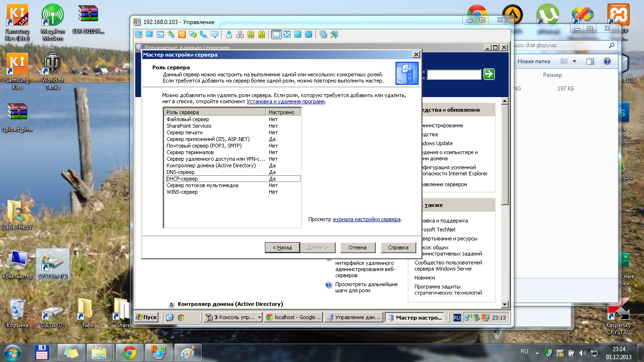This screenshot has height=362, width=644.
Task: Click orange Shutdown power icon in remote toolbar
Action: 182,34
